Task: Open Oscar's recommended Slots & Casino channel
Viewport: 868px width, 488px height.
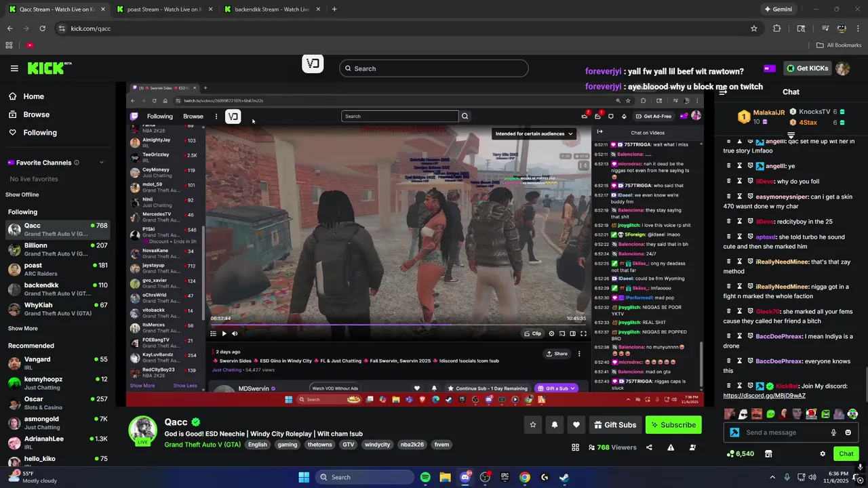Action: coord(58,403)
